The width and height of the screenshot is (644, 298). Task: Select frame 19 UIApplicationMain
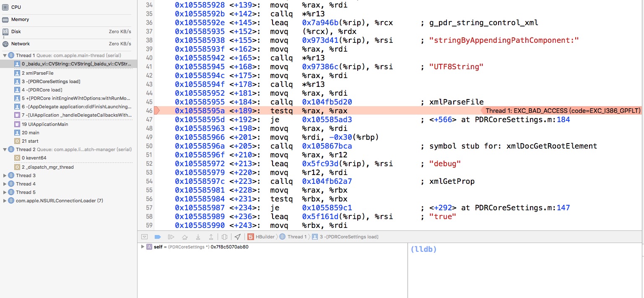(68, 124)
